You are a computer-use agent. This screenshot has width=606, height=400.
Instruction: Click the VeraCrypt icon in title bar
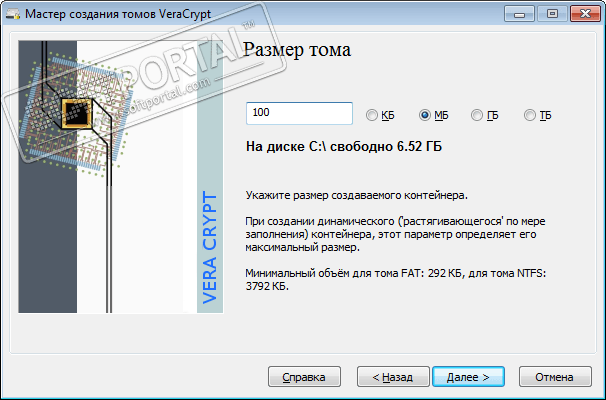(x=13, y=14)
